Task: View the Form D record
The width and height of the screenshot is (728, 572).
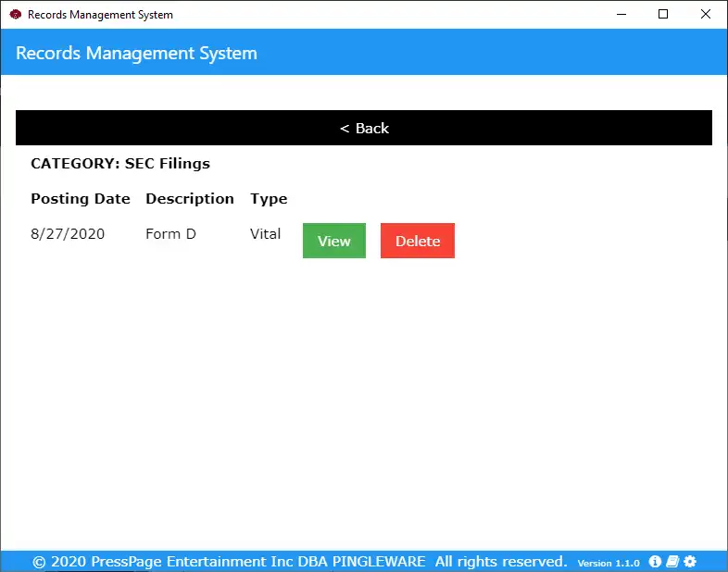Action: click(333, 241)
